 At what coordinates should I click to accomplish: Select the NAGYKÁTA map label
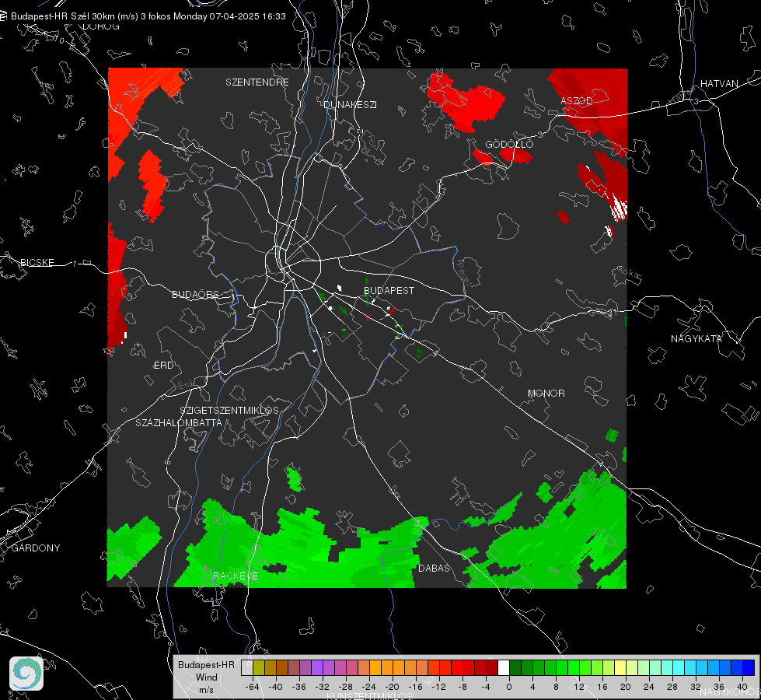696,338
